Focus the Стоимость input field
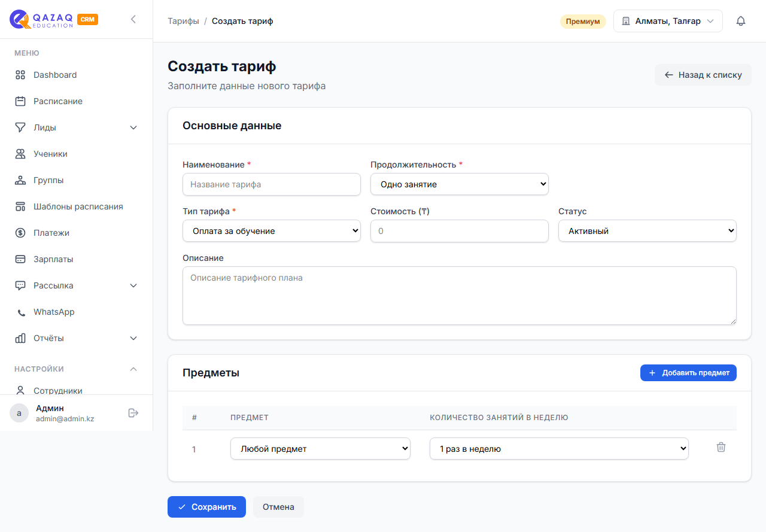Image resolution: width=766 pixels, height=532 pixels. click(460, 231)
